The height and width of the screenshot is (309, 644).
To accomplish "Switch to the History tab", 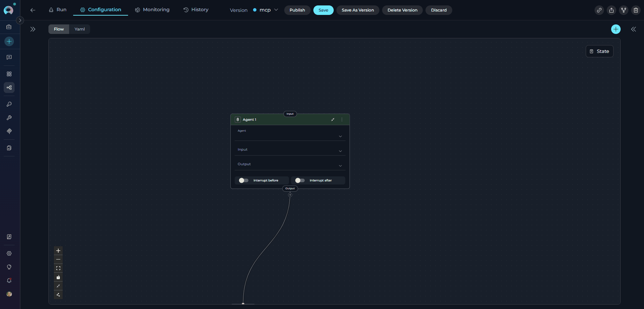I will coord(196,10).
